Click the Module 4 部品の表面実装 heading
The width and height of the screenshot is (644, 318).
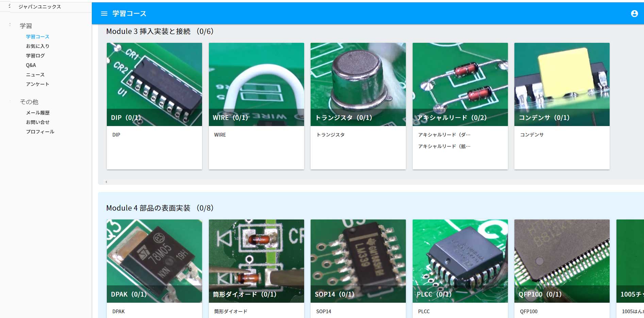pos(160,208)
